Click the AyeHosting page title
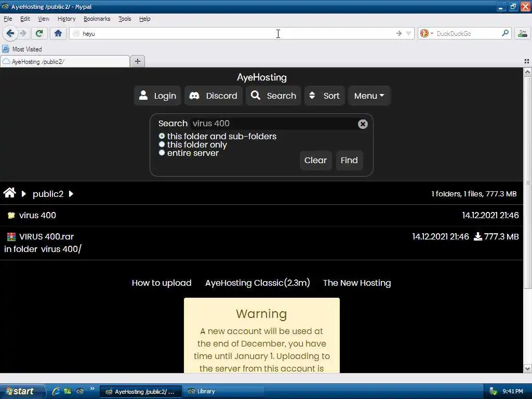 pyautogui.click(x=262, y=77)
